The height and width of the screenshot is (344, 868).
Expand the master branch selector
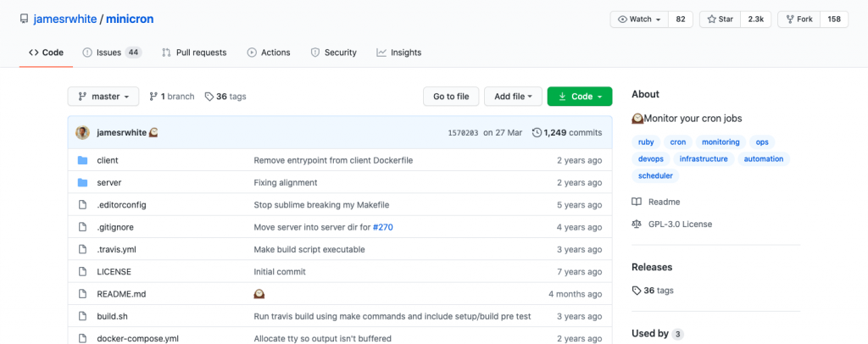(x=103, y=97)
